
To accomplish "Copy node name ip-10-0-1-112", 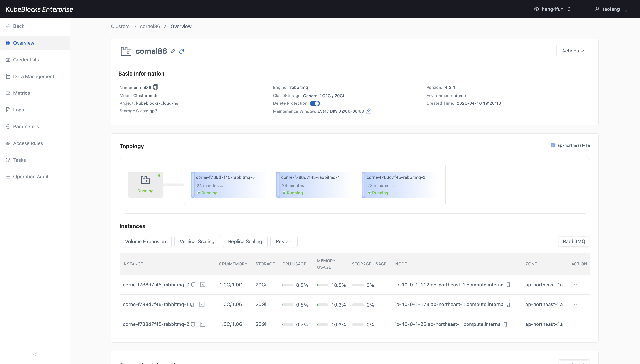I will [509, 285].
